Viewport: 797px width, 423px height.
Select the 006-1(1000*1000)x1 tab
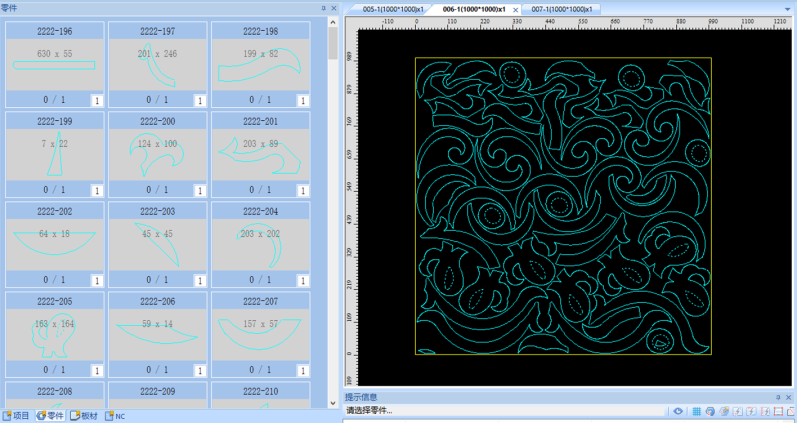click(474, 9)
